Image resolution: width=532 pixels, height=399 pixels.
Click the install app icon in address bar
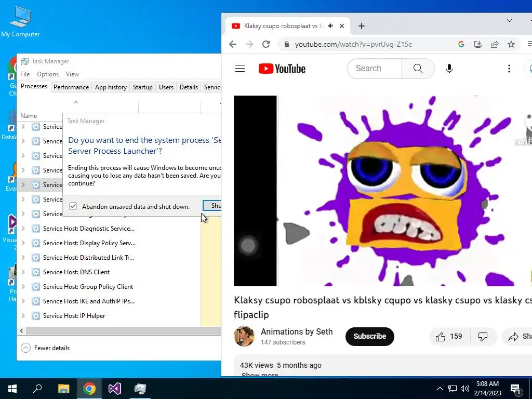(x=478, y=44)
